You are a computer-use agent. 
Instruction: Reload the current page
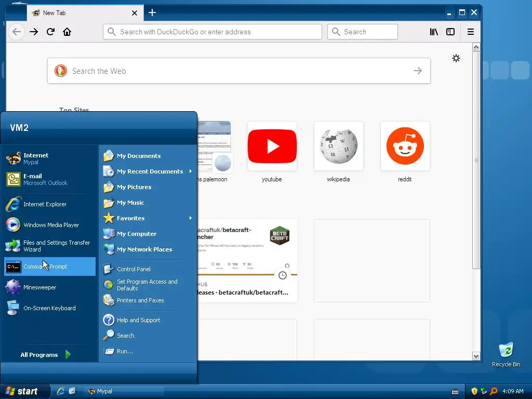[x=50, y=32]
